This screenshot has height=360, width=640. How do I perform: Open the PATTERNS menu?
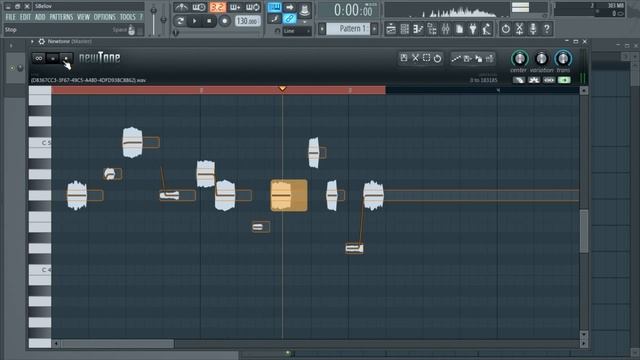61,17
